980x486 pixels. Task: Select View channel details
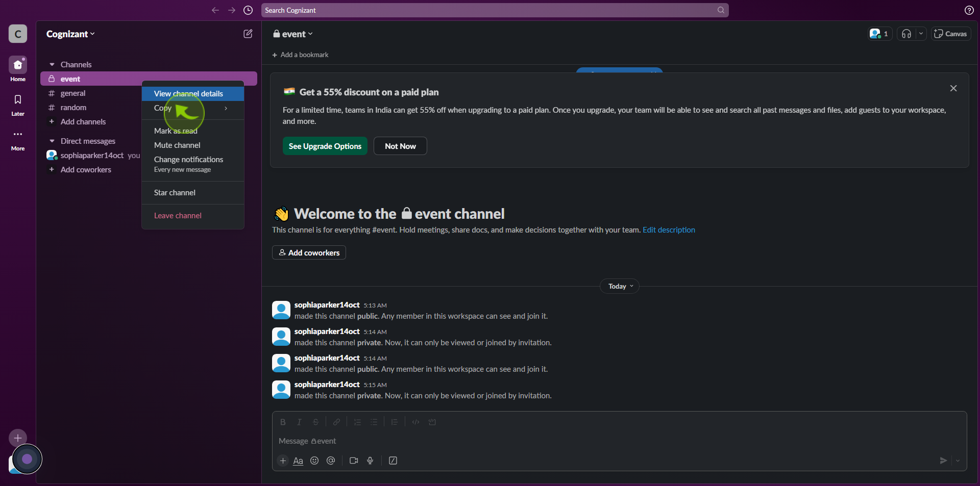(x=192, y=93)
